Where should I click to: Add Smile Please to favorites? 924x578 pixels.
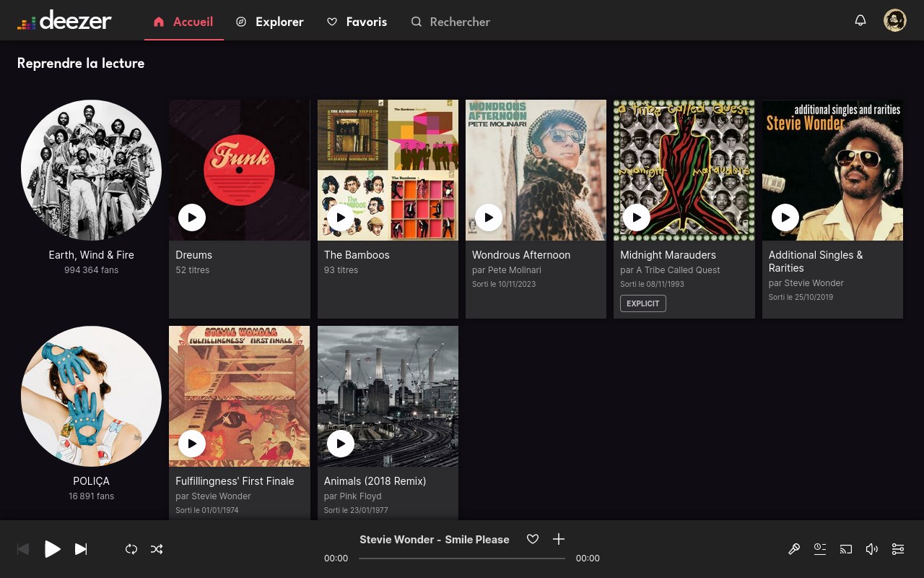pyautogui.click(x=533, y=539)
